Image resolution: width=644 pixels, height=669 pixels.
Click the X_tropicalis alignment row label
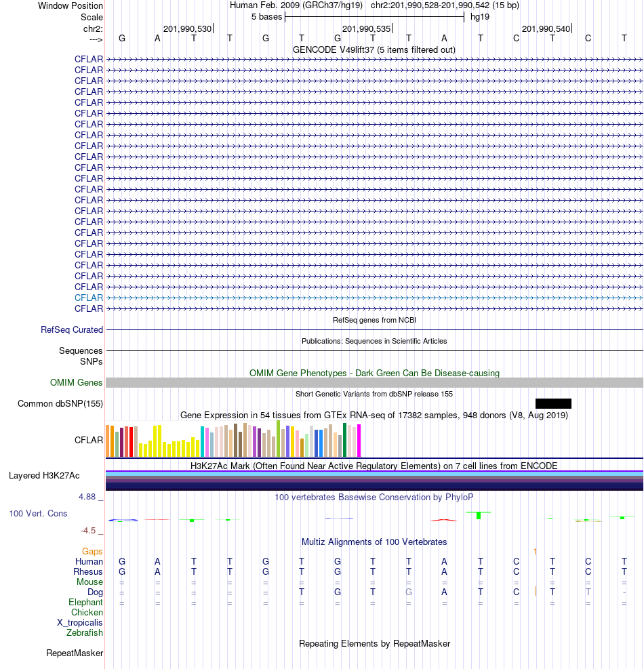(80, 622)
